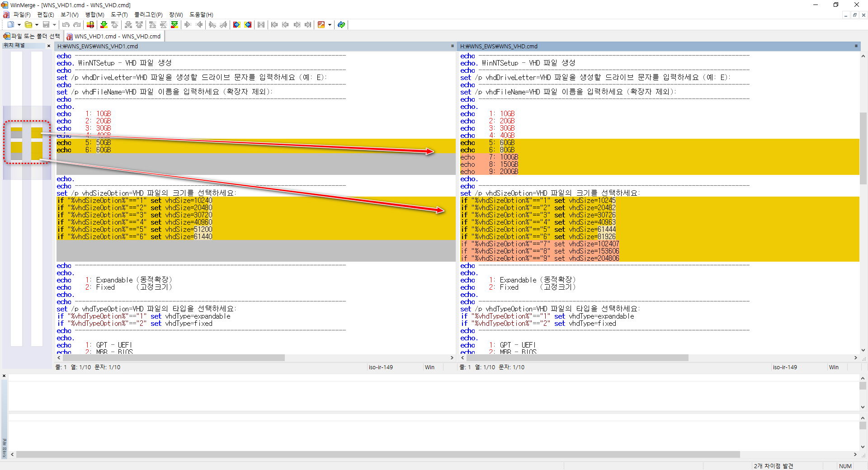This screenshot has height=470, width=868.
Task: Go to last difference icon
Action: click(x=175, y=25)
